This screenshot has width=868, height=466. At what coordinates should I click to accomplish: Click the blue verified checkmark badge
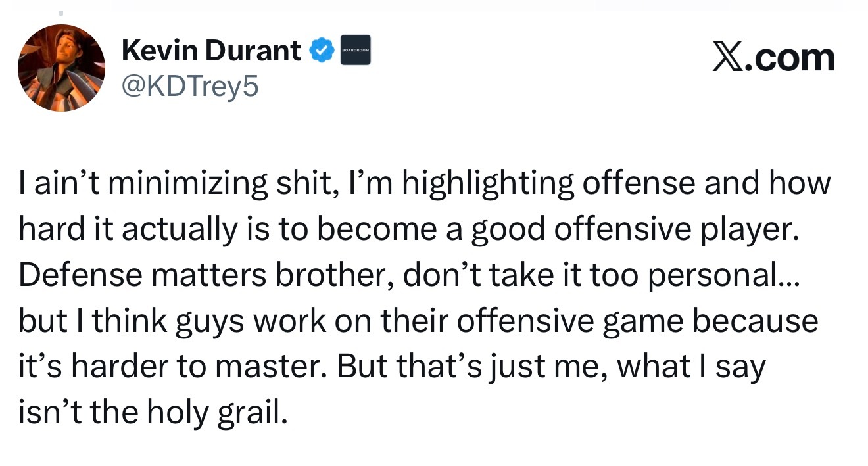(322, 51)
